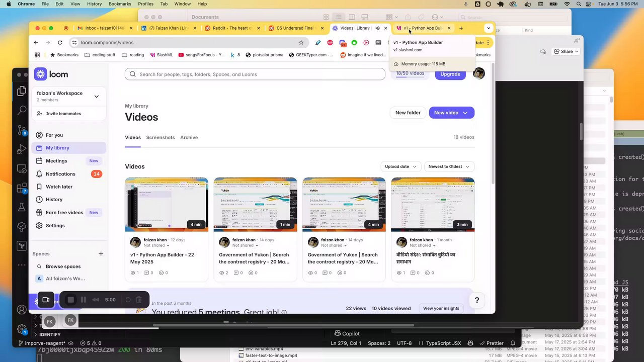Open the 18/50 videos usage link

(410, 73)
